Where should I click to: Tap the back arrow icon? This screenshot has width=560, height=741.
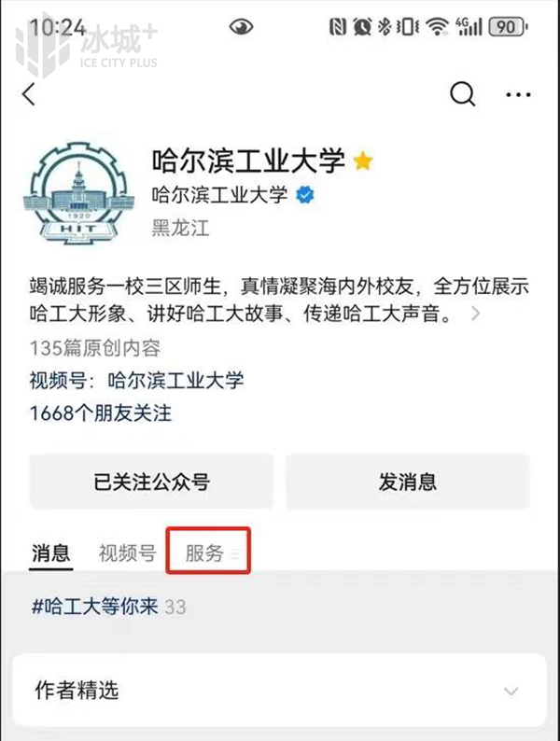point(29,94)
